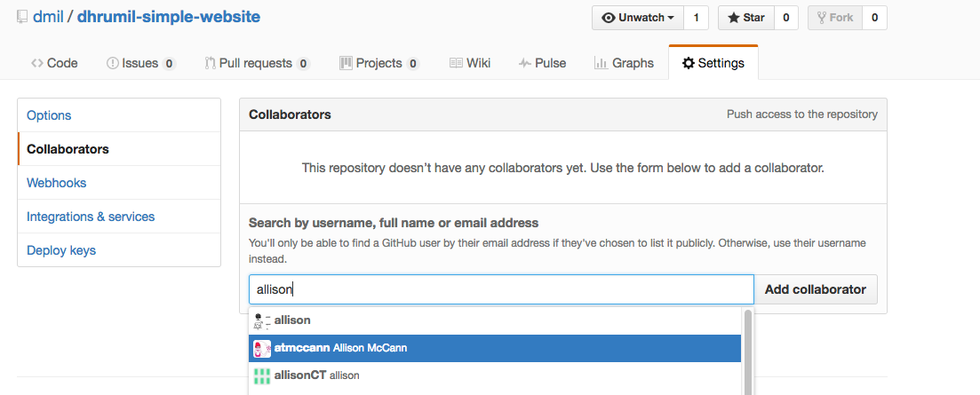Click the book icon on Wiki tab
Screen dimensions: 980x395
coord(457,63)
